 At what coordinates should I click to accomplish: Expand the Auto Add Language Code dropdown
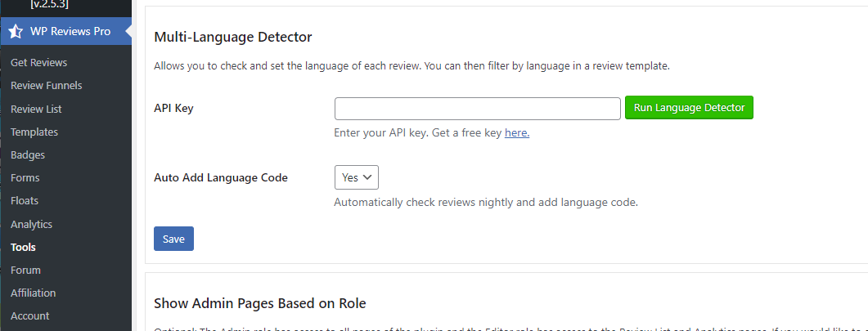(x=357, y=177)
